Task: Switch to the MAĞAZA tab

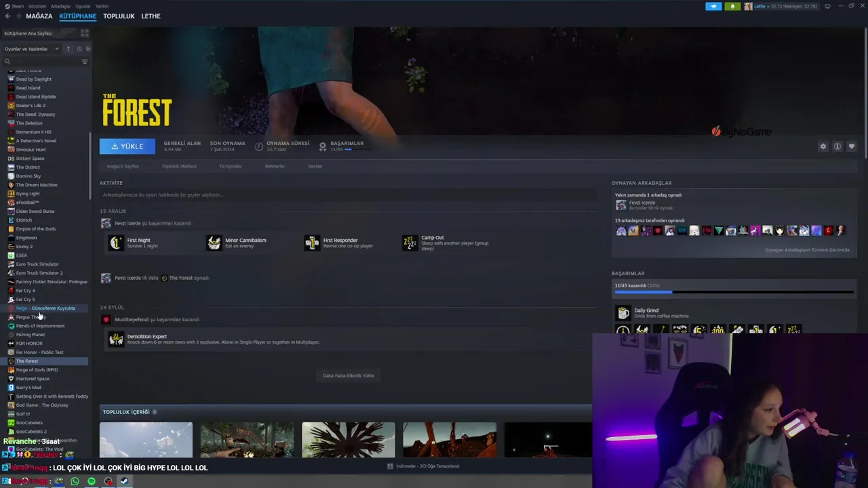Action: click(39, 16)
